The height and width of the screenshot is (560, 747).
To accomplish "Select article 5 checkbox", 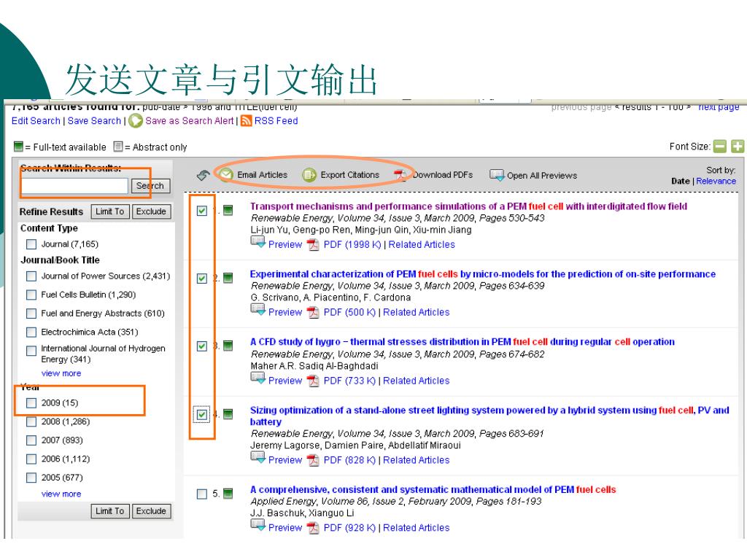I will click(203, 494).
